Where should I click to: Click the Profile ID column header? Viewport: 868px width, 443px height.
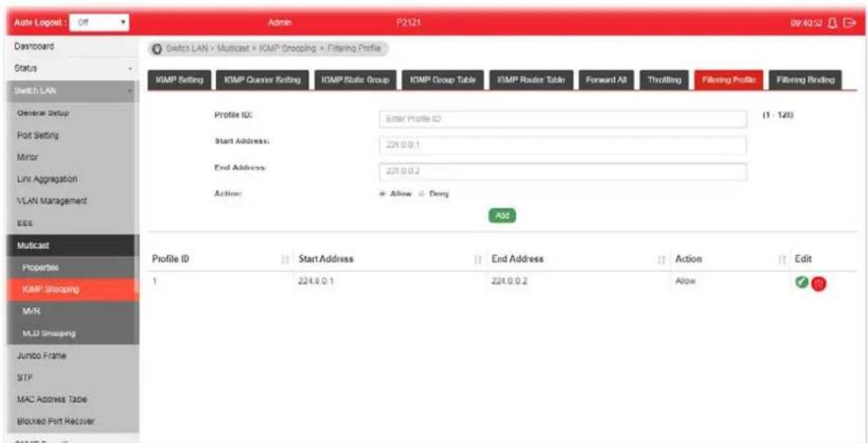click(x=171, y=259)
